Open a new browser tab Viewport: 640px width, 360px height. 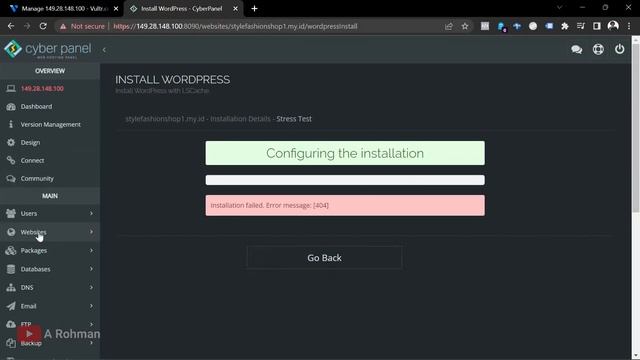pyautogui.click(x=254, y=9)
